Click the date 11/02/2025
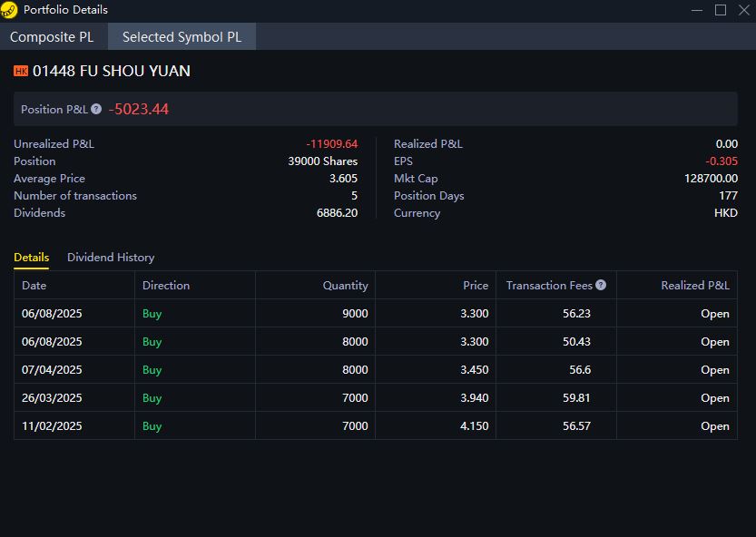The image size is (756, 537). tap(52, 426)
